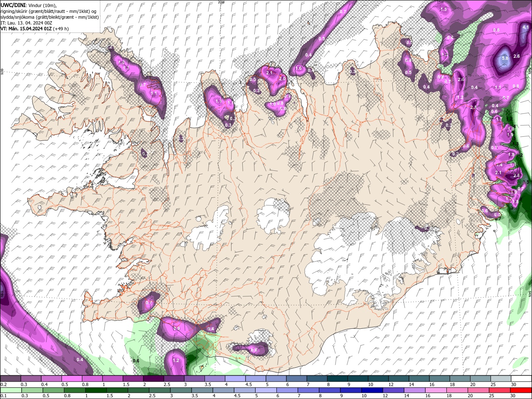Click the "25" label in the upper legend
Screen dimensions: 532x399
tap(493, 384)
